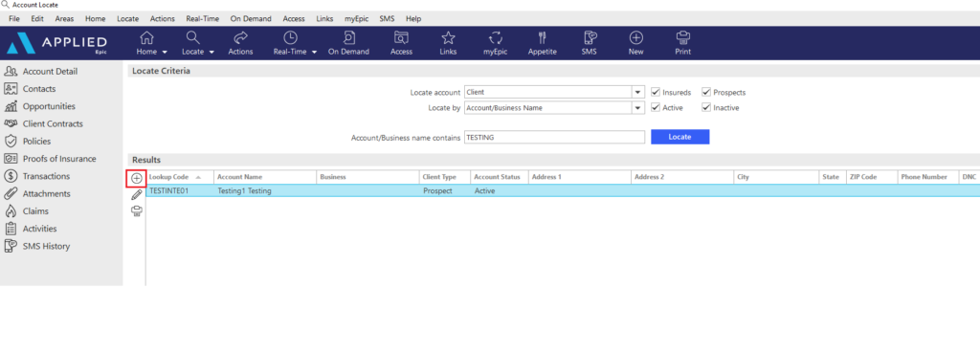The height and width of the screenshot is (354, 980).
Task: Open the On Demand toolbar icon
Action: 348,37
